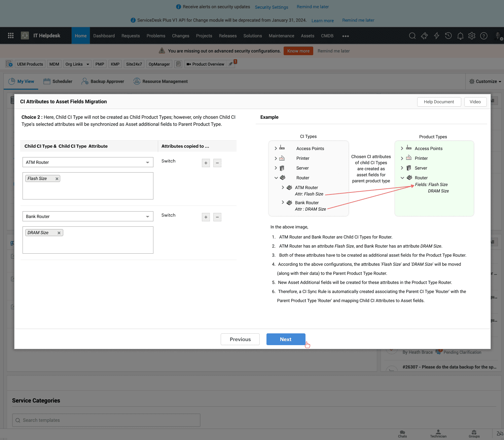Open the Assets menu tab
This screenshot has height=440, width=504.
[x=307, y=36]
